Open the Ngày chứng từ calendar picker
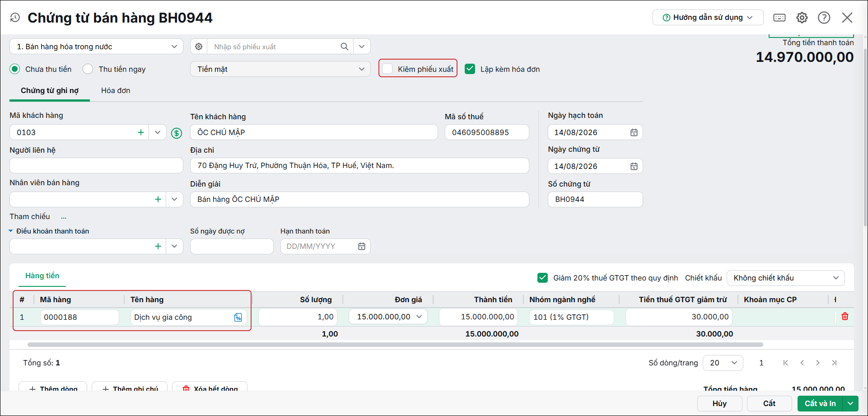This screenshot has width=868, height=416. click(x=634, y=166)
